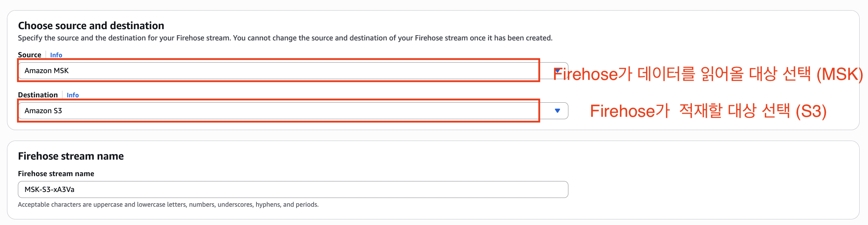This screenshot has width=868, height=225.
Task: Expand the Destination combo box
Action: coord(281,111)
